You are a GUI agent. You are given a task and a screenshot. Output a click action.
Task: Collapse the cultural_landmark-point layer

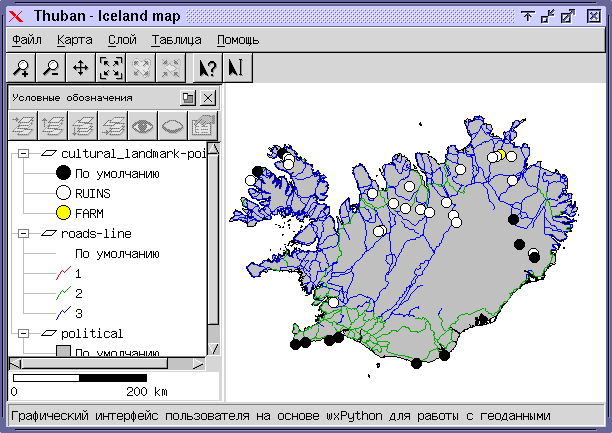[23, 153]
